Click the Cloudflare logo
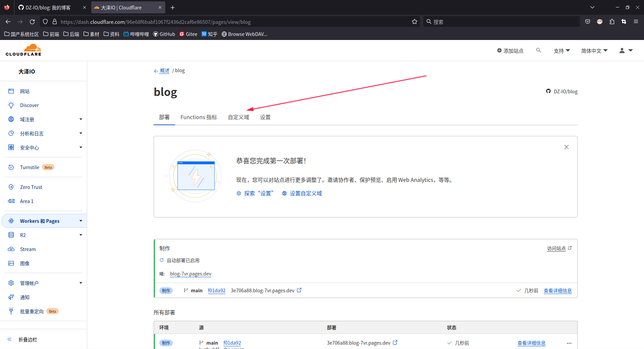 click(x=23, y=50)
